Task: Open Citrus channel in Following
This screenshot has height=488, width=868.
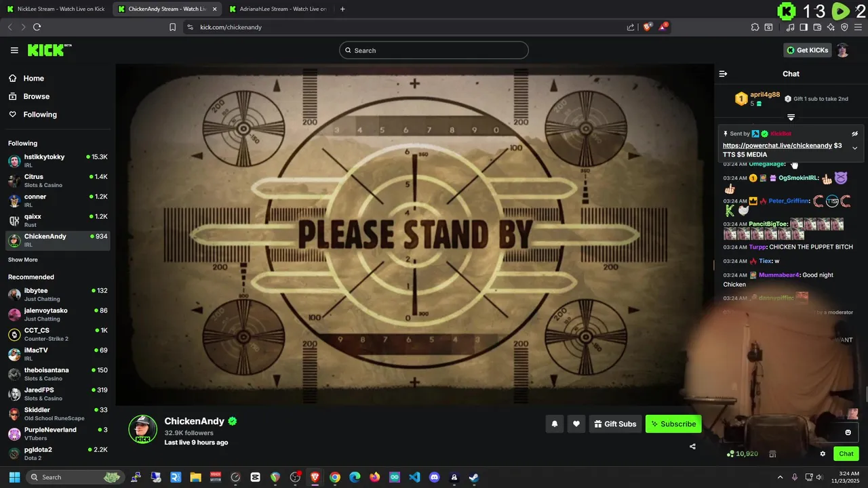Action: point(58,180)
